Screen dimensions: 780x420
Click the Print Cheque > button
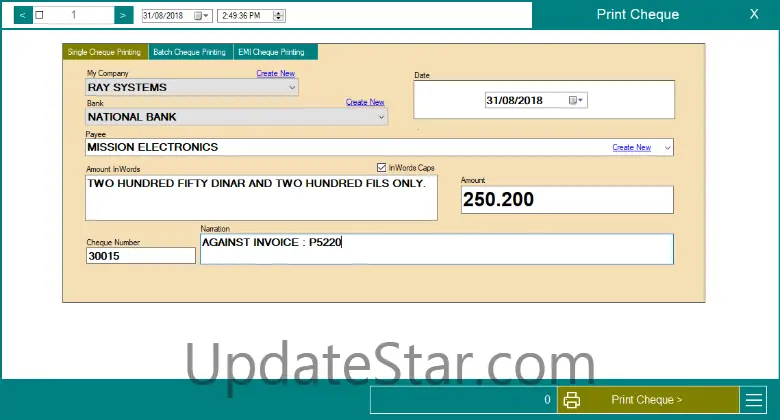pyautogui.click(x=647, y=400)
